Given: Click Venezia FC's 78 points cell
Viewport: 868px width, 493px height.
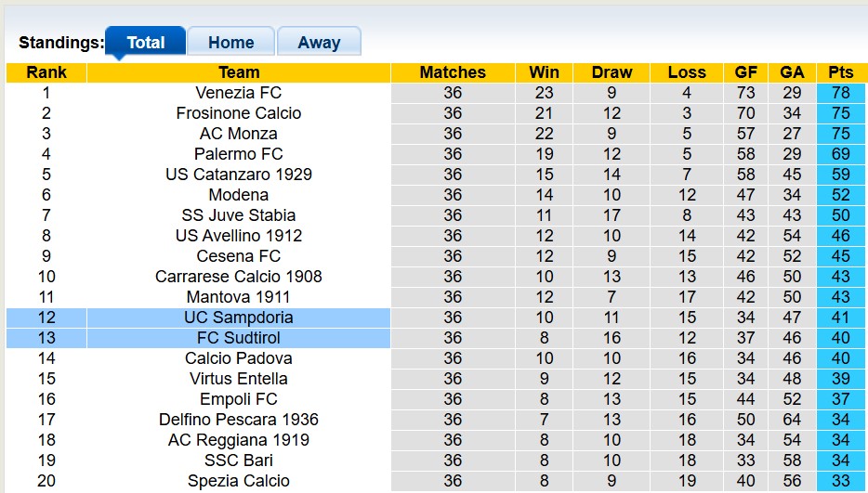Looking at the screenshot, I should point(840,93).
